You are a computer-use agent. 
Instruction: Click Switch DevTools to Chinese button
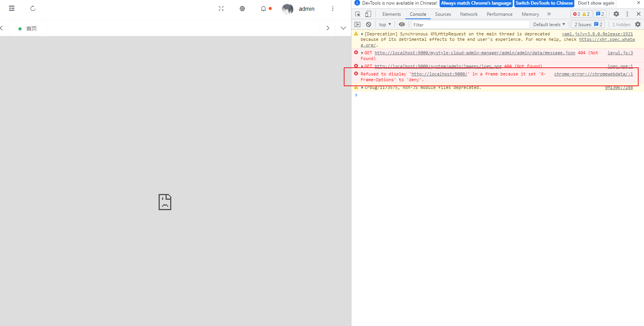point(544,3)
